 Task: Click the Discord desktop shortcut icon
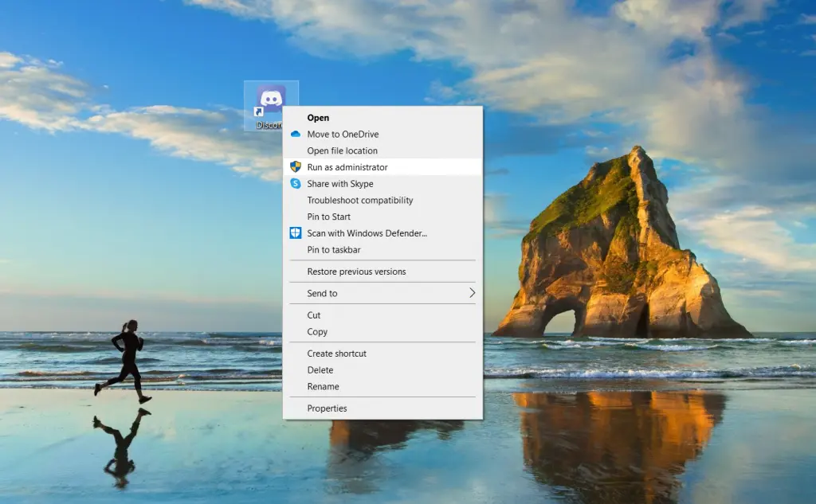(x=271, y=100)
